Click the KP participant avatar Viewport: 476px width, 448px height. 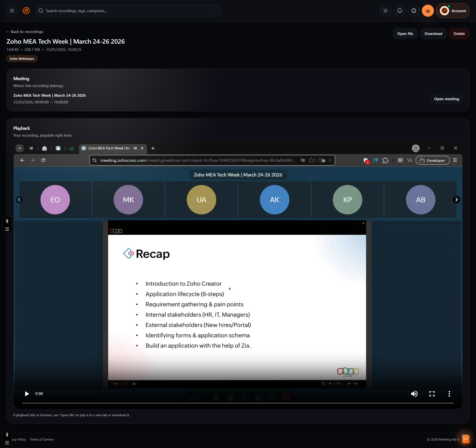tap(347, 200)
